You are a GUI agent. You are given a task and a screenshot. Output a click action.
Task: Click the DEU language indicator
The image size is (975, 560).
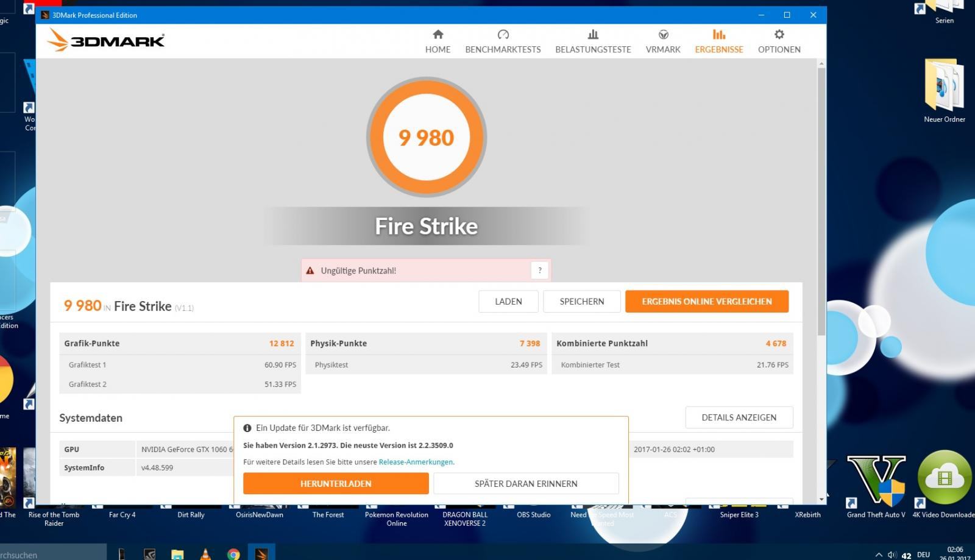[924, 555]
